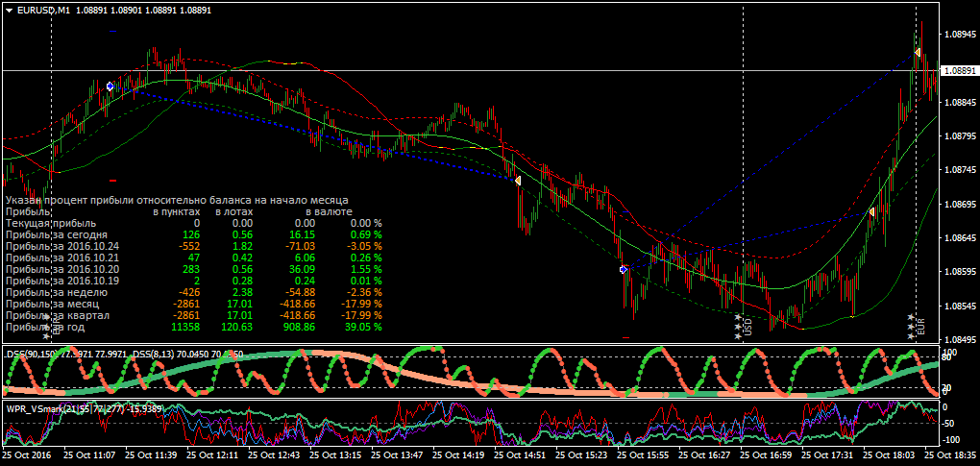Open the chart menu triangle beside EURUSD,M1

click(9, 10)
